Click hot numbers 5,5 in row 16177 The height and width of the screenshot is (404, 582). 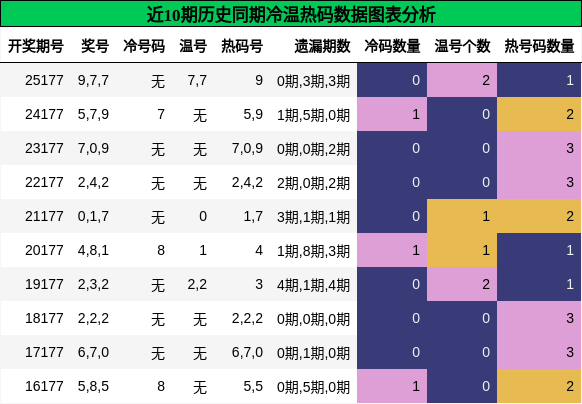(x=253, y=387)
